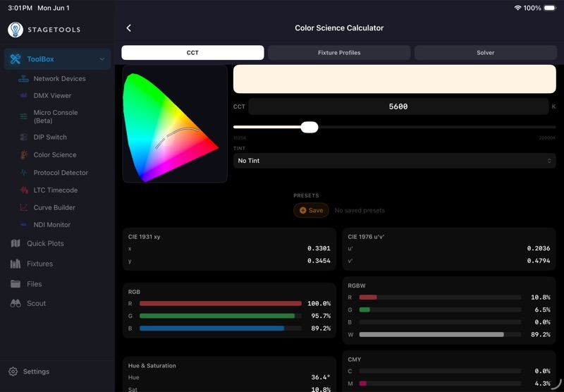Open the NDI Monitor icon

tap(24, 225)
